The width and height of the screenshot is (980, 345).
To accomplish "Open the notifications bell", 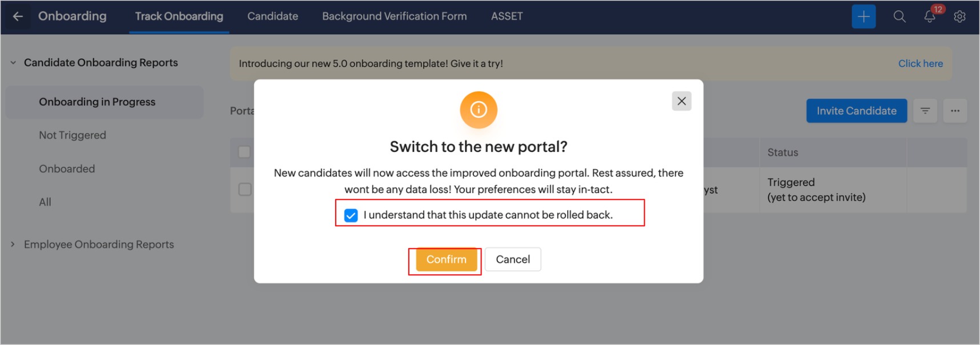I will [x=929, y=17].
